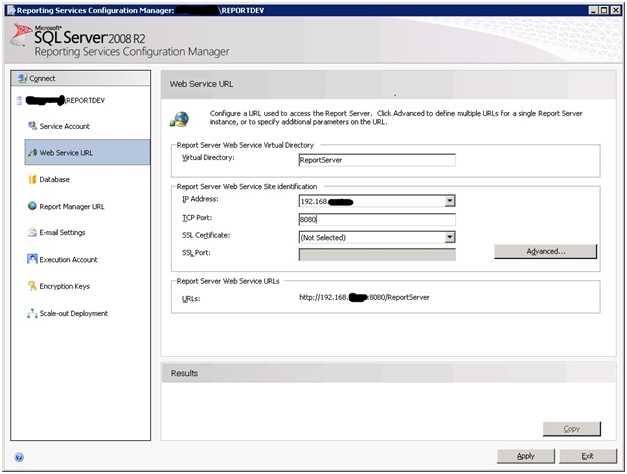Image resolution: width=627 pixels, height=474 pixels.
Task: Switch to Execution Account page
Action: 68,260
